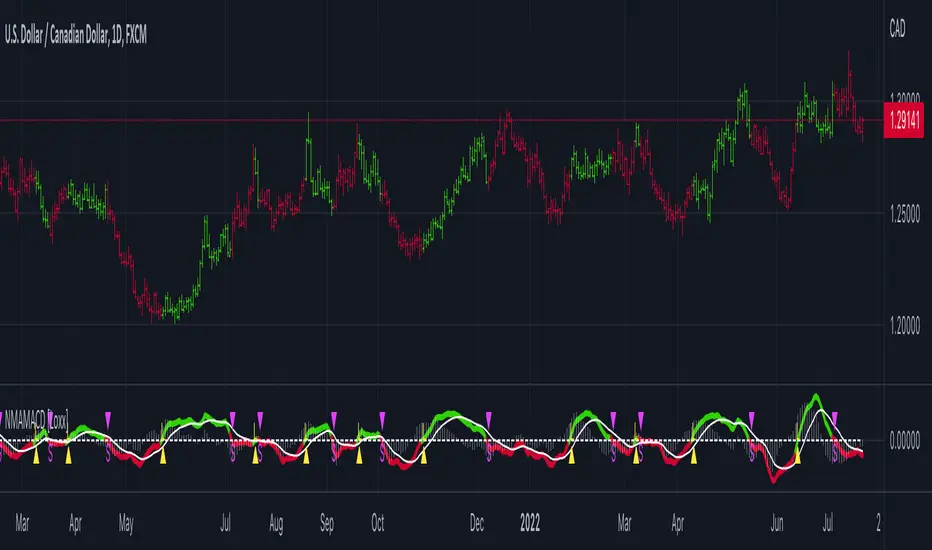Click the Dec label on the time axis

(477, 523)
